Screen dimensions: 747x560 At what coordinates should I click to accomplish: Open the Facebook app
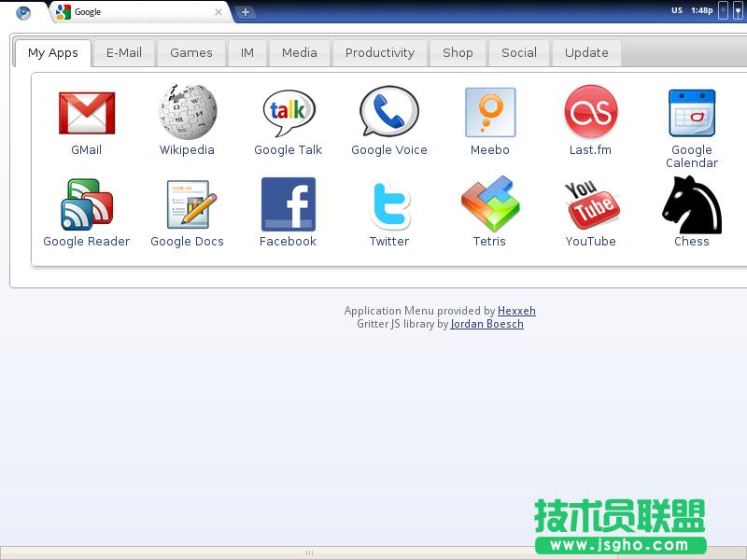coord(288,203)
